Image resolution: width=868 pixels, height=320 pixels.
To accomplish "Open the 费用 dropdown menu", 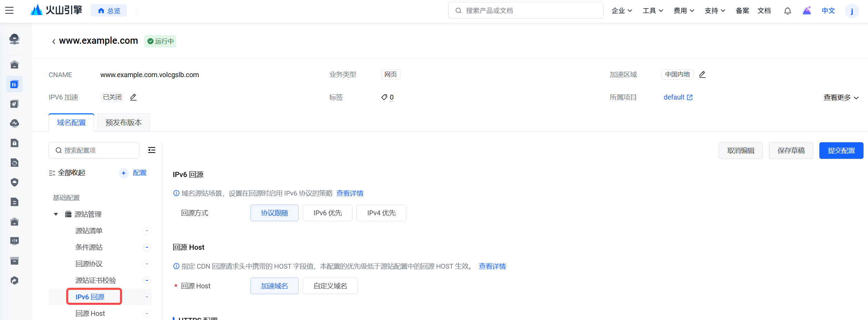I will 684,11.
